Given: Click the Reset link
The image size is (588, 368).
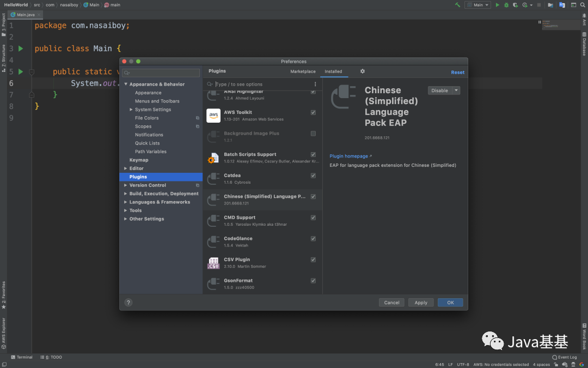Looking at the screenshot, I should click(x=457, y=73).
